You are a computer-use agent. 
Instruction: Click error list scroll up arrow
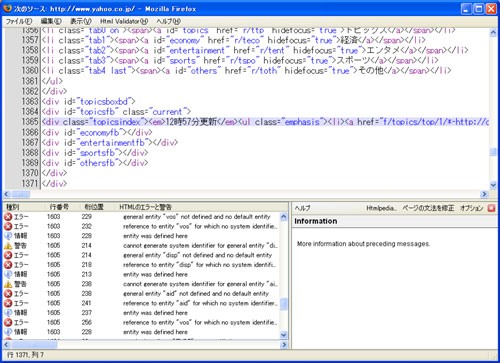click(x=284, y=217)
